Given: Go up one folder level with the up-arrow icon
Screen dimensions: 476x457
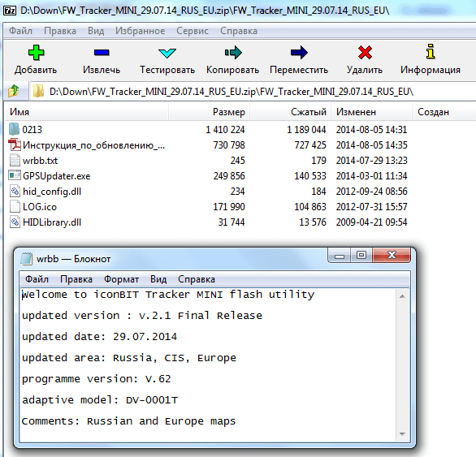Looking at the screenshot, I should (x=14, y=91).
